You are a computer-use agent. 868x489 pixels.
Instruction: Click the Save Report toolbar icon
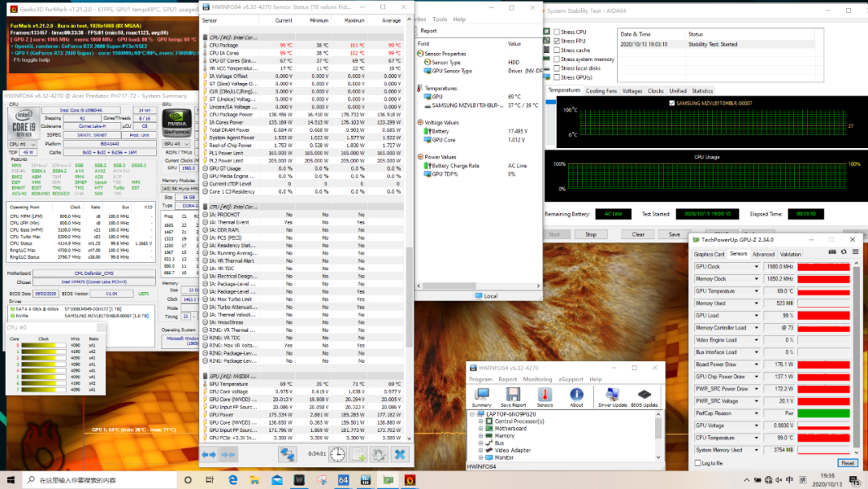[512, 396]
